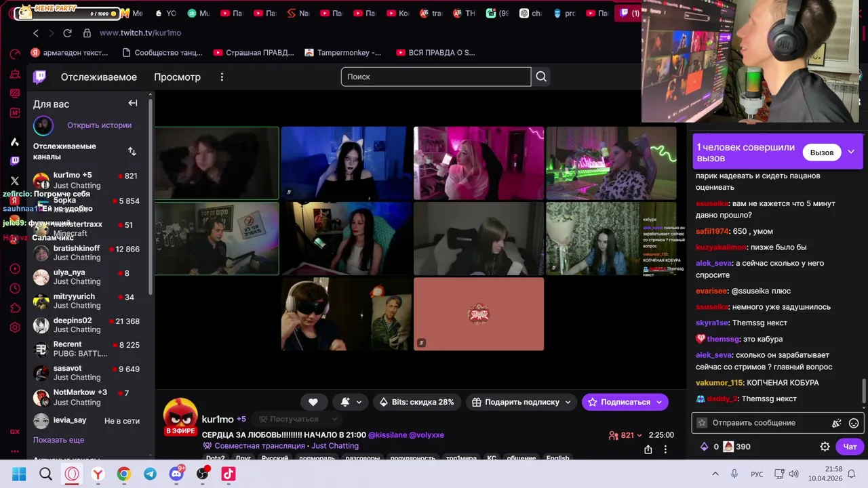Click the 'Вызов' button
The height and width of the screenshot is (488, 868).
[x=821, y=152]
